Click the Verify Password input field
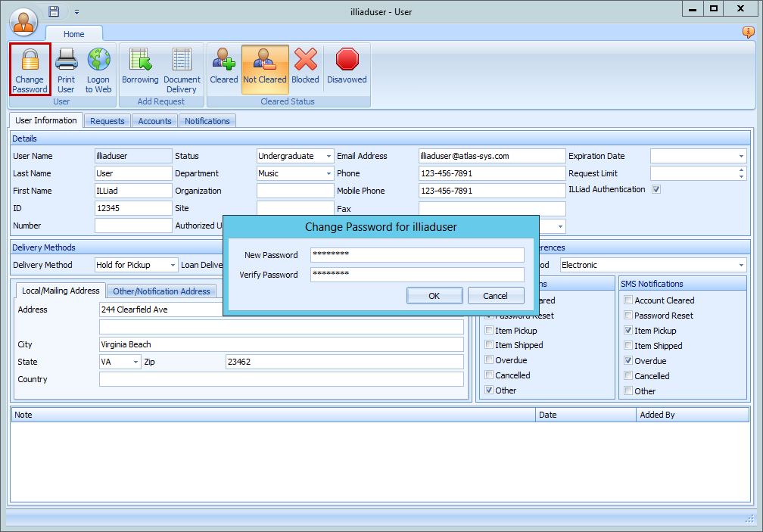Image resolution: width=763 pixels, height=532 pixels. (416, 274)
